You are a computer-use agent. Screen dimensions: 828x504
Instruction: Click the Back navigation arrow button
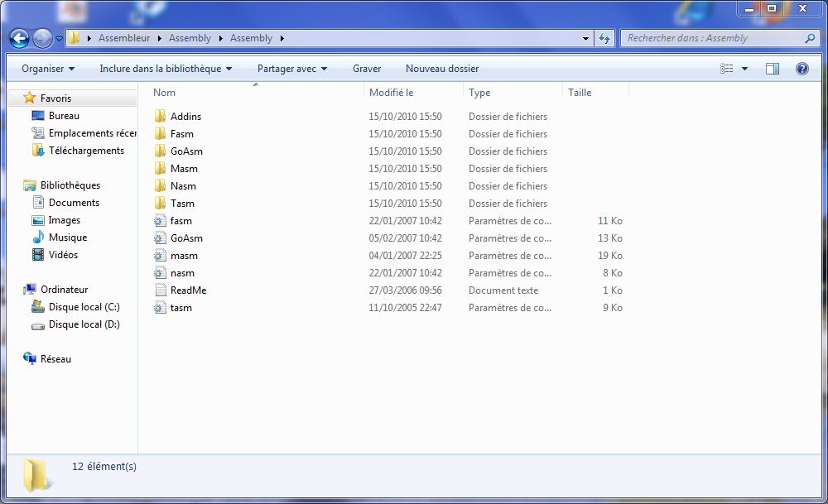pyautogui.click(x=20, y=38)
